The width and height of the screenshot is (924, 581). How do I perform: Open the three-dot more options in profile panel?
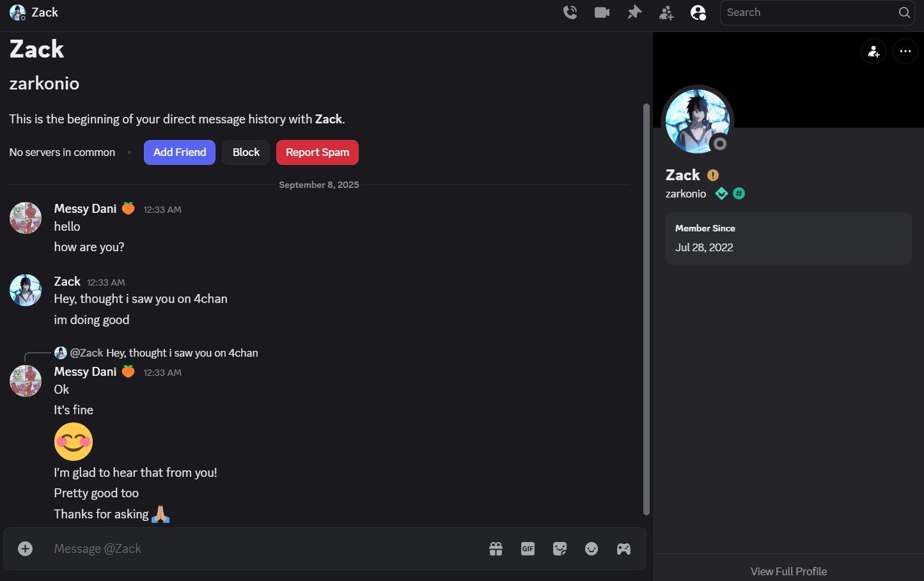click(905, 51)
